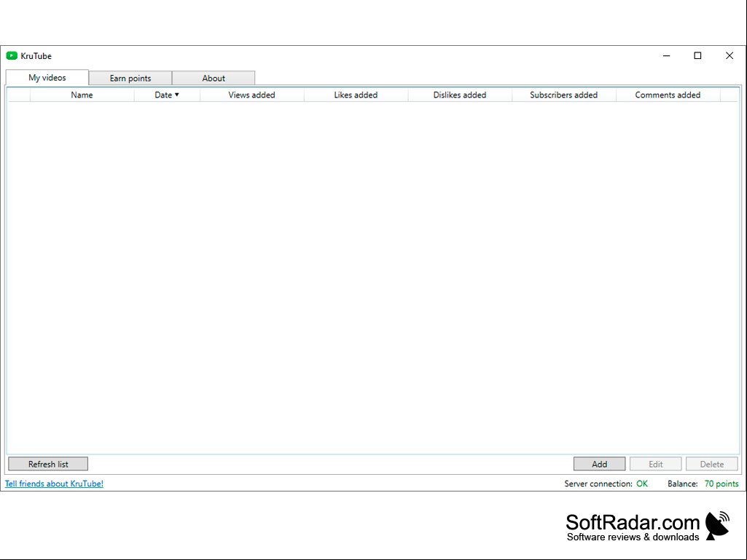747x560 pixels.
Task: Sort by Views added column
Action: (x=251, y=95)
